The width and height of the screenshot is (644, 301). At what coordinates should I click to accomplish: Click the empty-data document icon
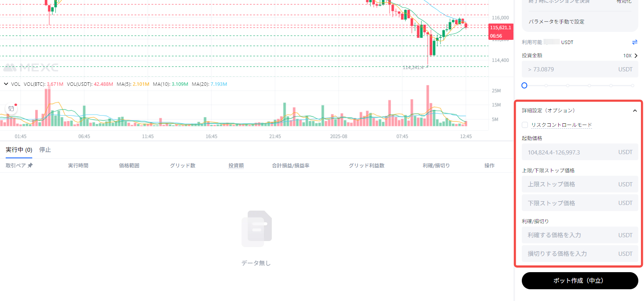[257, 229]
